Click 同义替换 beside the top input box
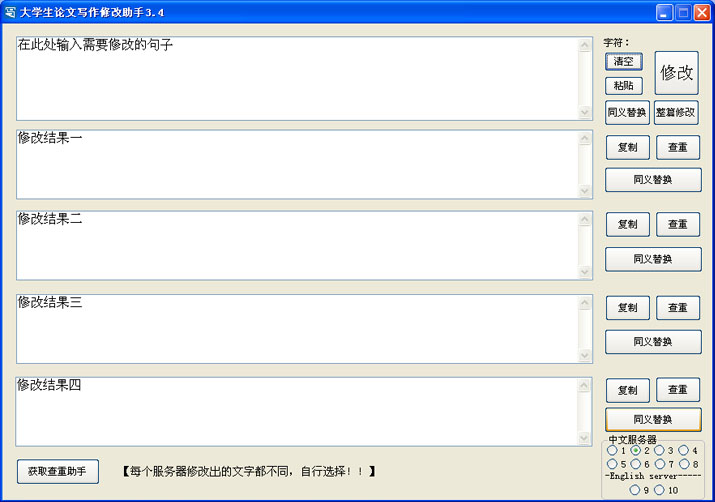 point(627,113)
